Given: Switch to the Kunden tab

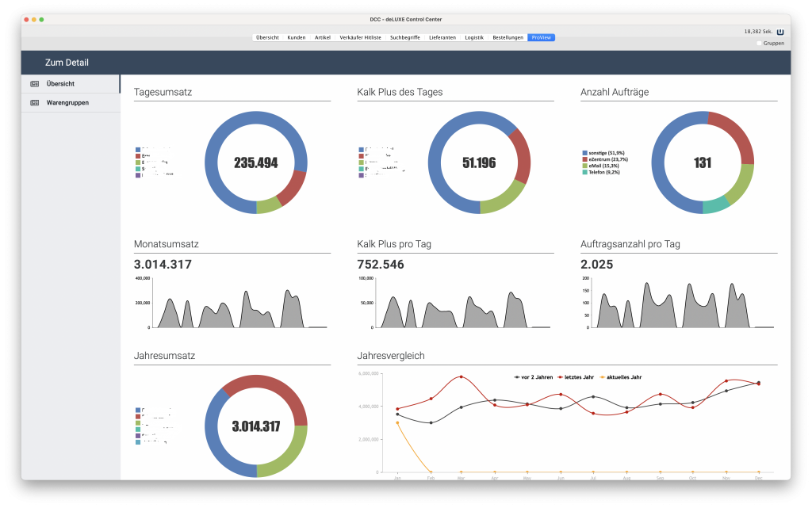Looking at the screenshot, I should pyautogui.click(x=296, y=36).
